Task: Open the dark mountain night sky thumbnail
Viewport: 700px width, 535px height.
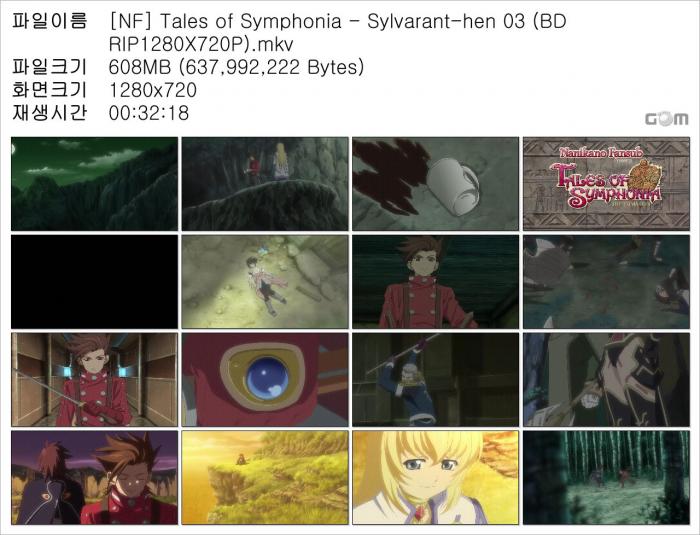Action: pyautogui.click(x=94, y=184)
